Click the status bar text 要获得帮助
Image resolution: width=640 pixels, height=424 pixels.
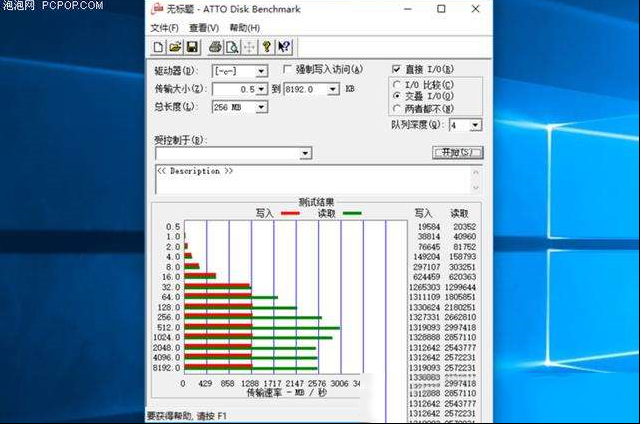pyautogui.click(x=187, y=416)
